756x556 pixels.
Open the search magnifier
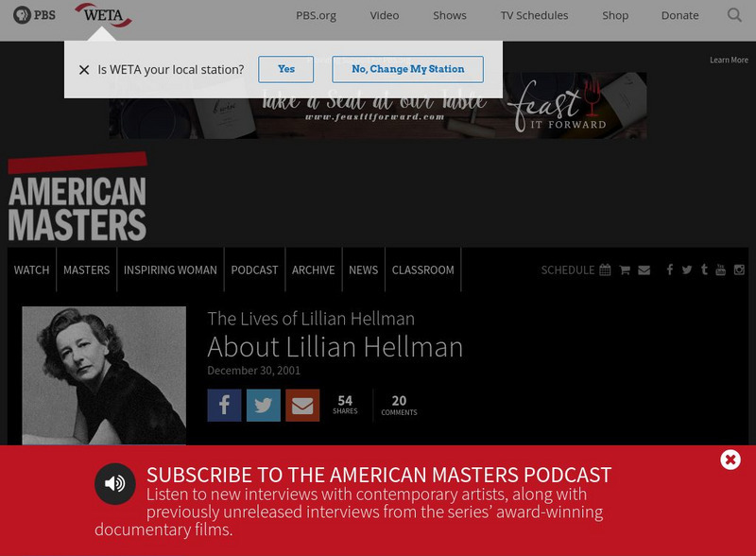(x=734, y=15)
